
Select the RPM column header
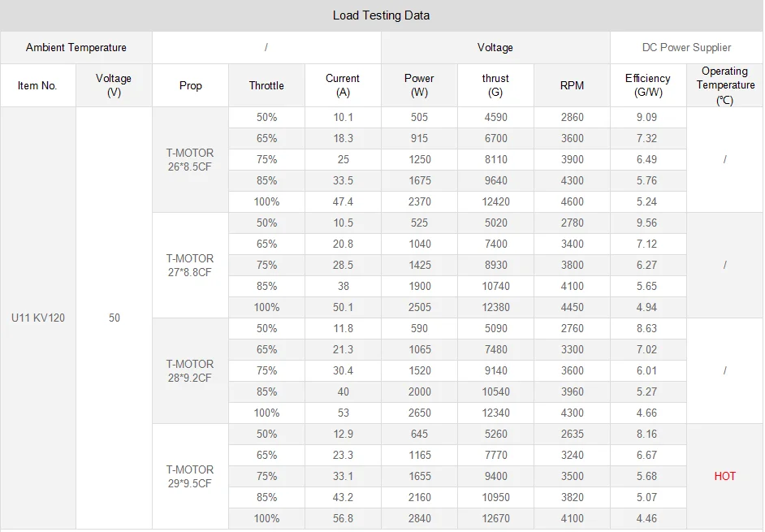pyautogui.click(x=572, y=85)
